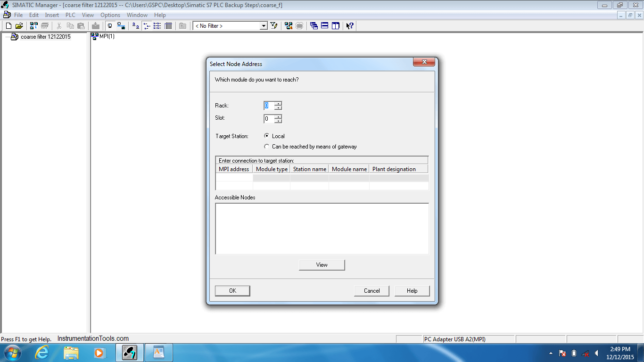Switch to Details view icon

pos(168,26)
